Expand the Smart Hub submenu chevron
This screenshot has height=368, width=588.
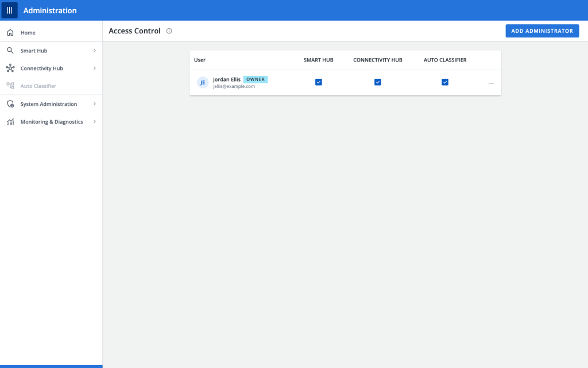coord(95,51)
